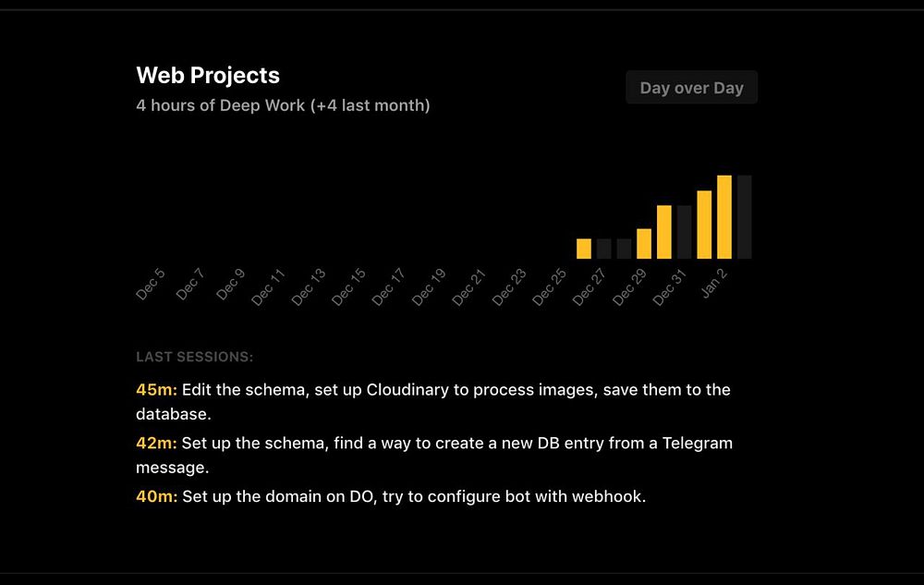The image size is (924, 585).
Task: Open the 45m Cloudinary session entry
Action: pos(433,402)
